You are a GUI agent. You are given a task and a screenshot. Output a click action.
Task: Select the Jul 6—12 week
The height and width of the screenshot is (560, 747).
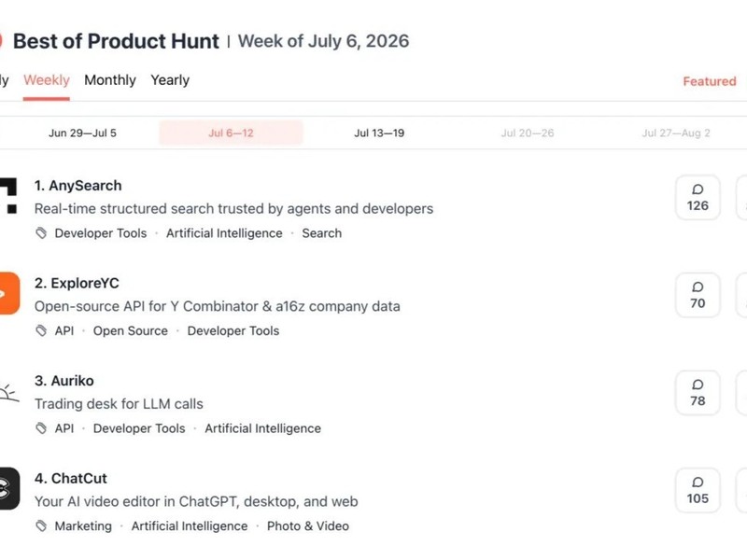click(231, 133)
